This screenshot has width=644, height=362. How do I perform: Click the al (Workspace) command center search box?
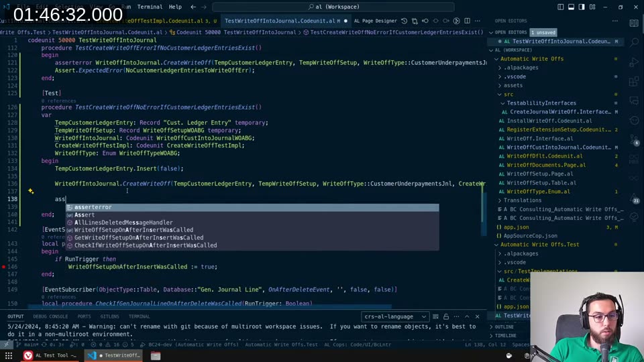point(333,7)
